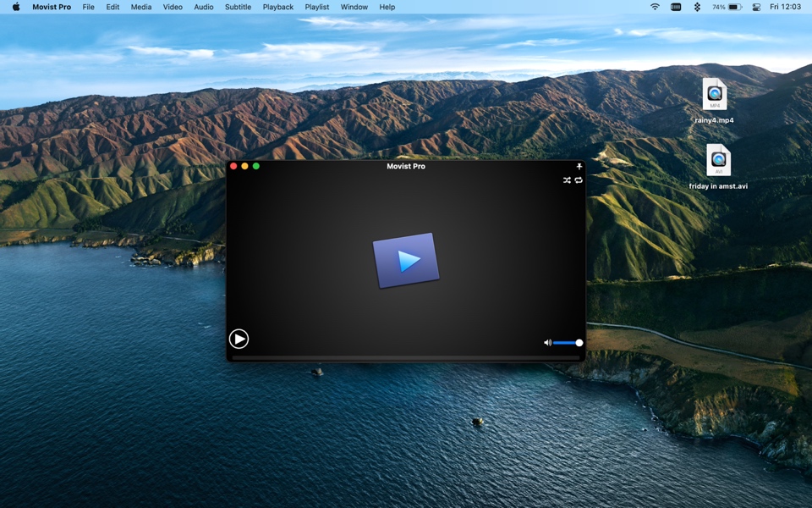Open Control Center from the menu bar
Viewport: 812px width, 508px height.
tap(755, 7)
